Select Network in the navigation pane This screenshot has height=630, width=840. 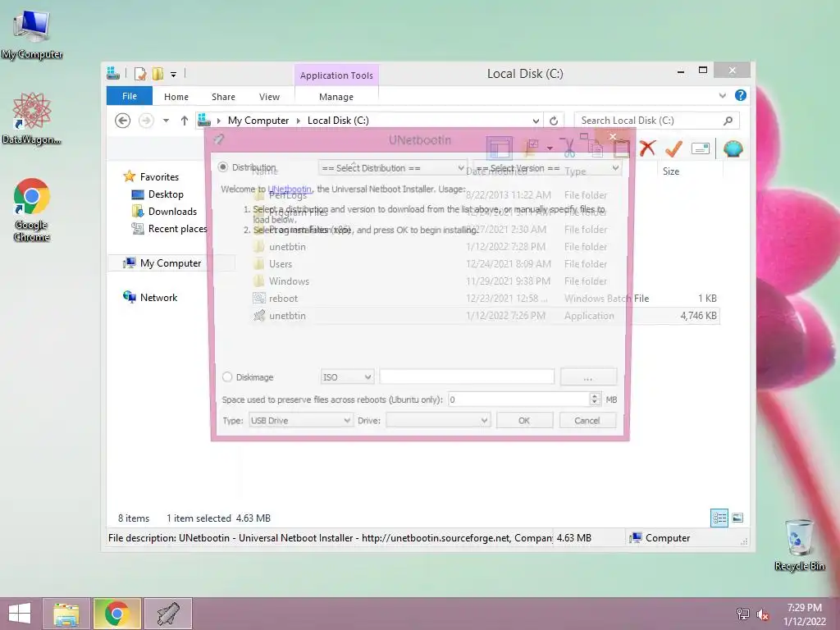coord(158,297)
